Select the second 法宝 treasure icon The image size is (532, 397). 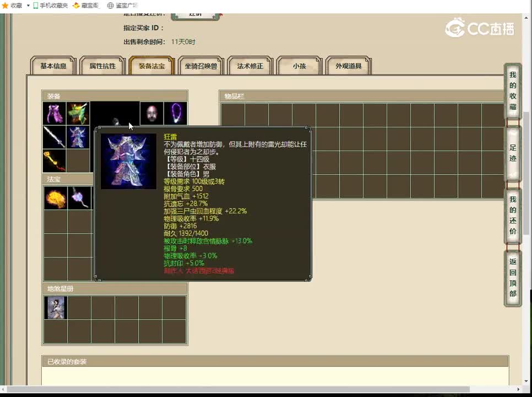pyautogui.click(x=79, y=198)
